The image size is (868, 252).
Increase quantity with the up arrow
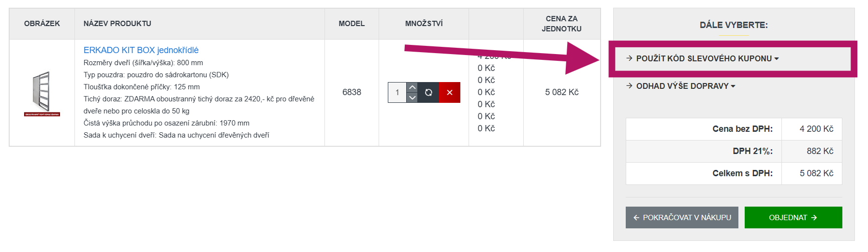click(412, 87)
